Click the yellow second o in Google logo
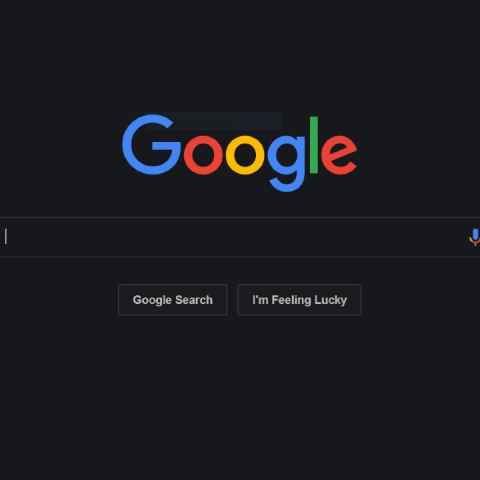The width and height of the screenshot is (480, 480). coord(245,155)
